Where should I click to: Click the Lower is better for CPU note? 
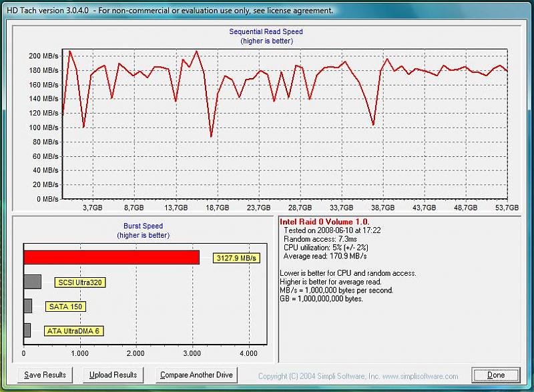[x=348, y=273]
